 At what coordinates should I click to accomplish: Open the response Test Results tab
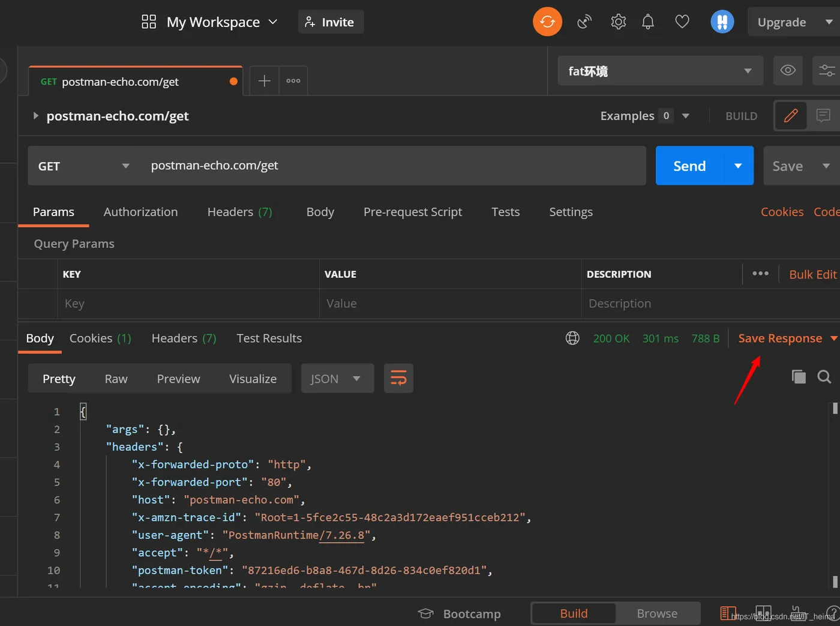coord(269,339)
